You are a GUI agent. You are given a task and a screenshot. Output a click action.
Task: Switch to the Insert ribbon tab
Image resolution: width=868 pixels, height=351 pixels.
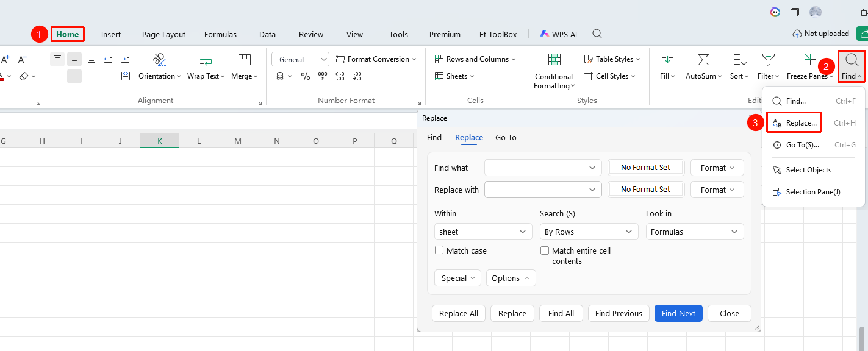point(111,35)
